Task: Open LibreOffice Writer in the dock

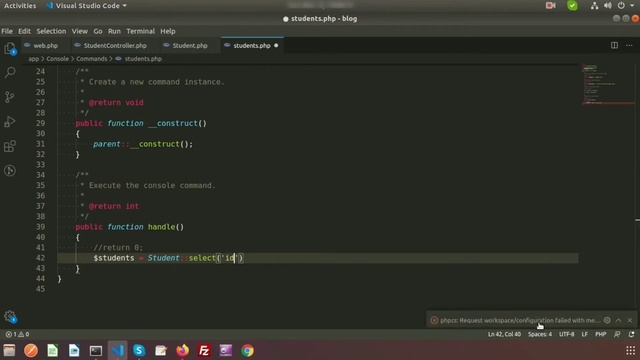Action: click(x=74, y=350)
